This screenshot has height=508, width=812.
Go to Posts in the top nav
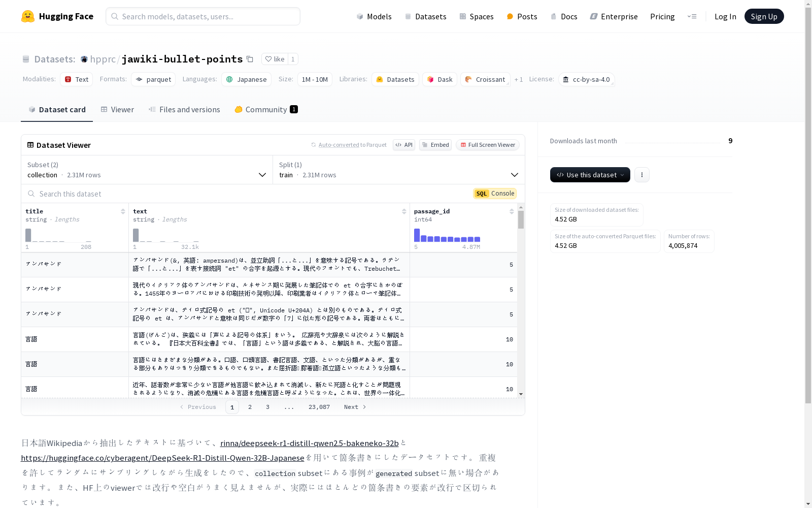[522, 16]
